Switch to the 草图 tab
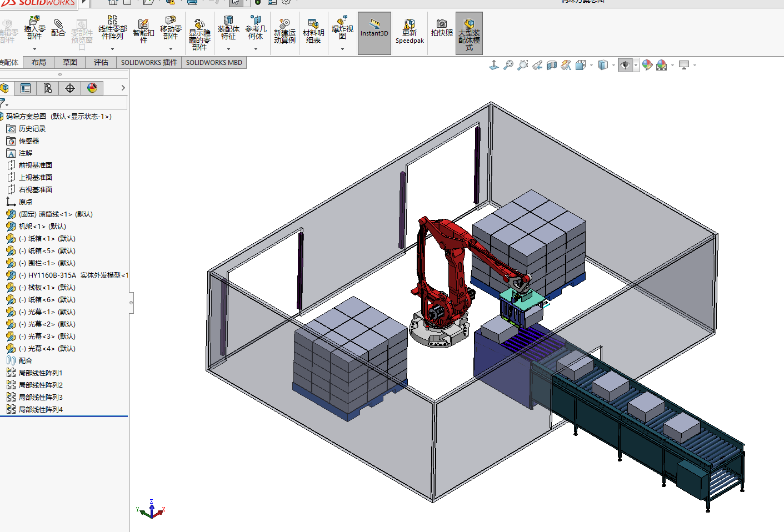 [70, 62]
